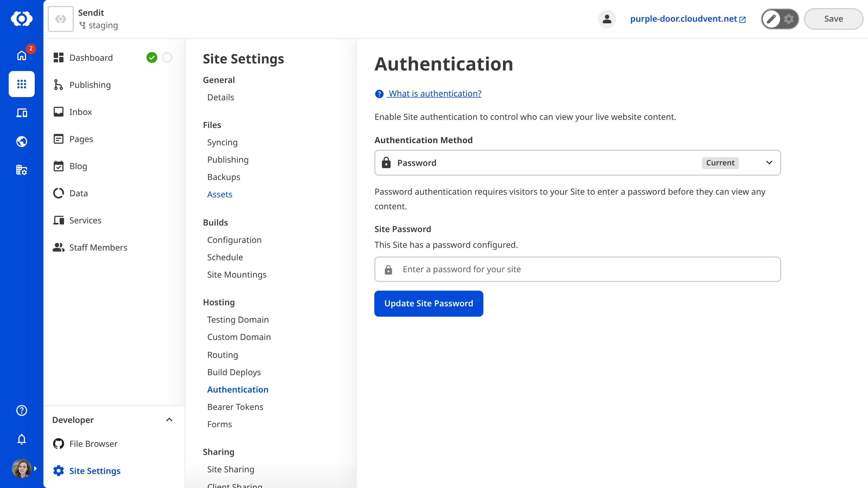Focus the site password input field

577,269
